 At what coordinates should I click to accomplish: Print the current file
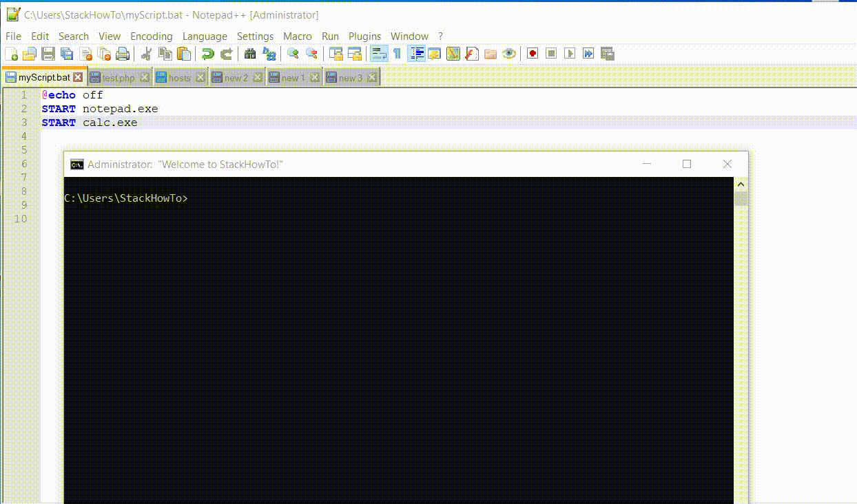(x=123, y=53)
